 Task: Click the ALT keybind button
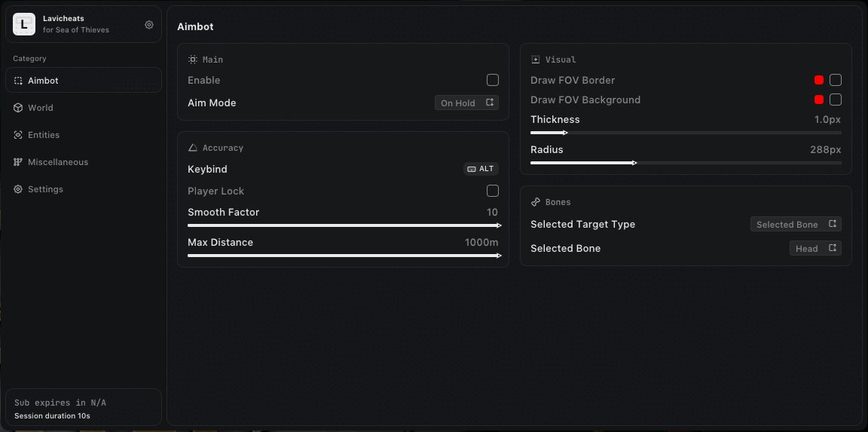[x=481, y=169]
